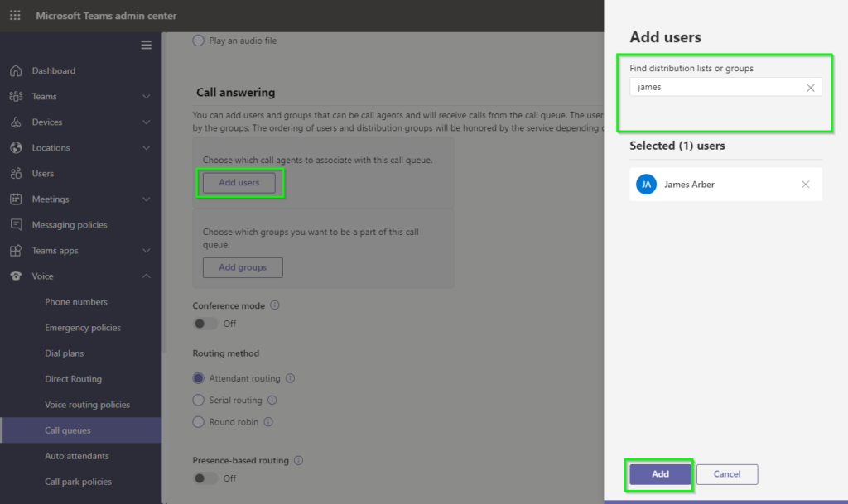Click the Call answering heading
The image size is (848, 504).
[x=236, y=93]
